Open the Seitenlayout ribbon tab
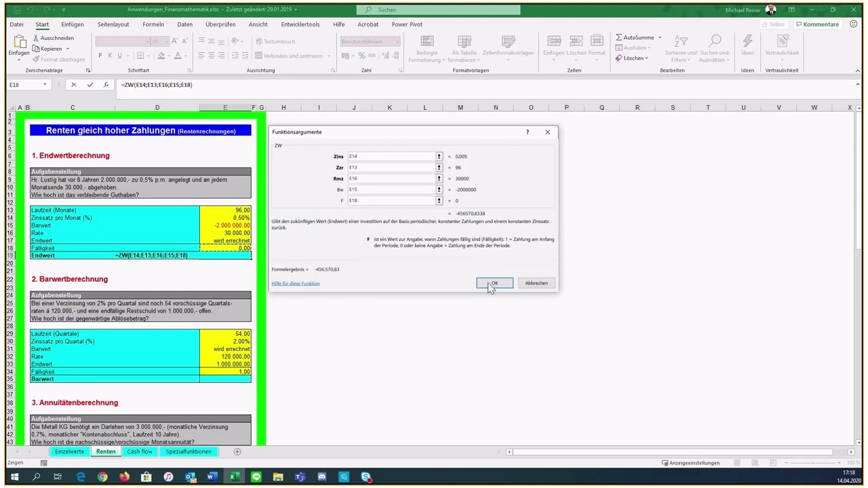The image size is (868, 488). (113, 24)
